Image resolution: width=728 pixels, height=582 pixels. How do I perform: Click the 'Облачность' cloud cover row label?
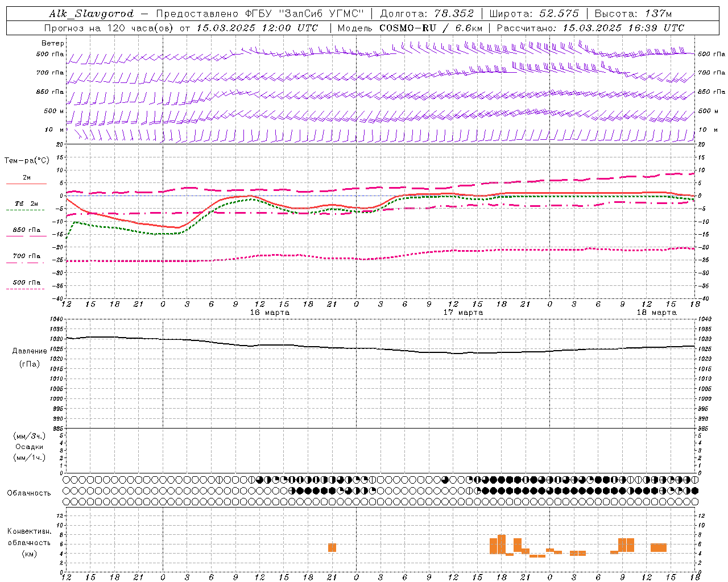pos(29,493)
